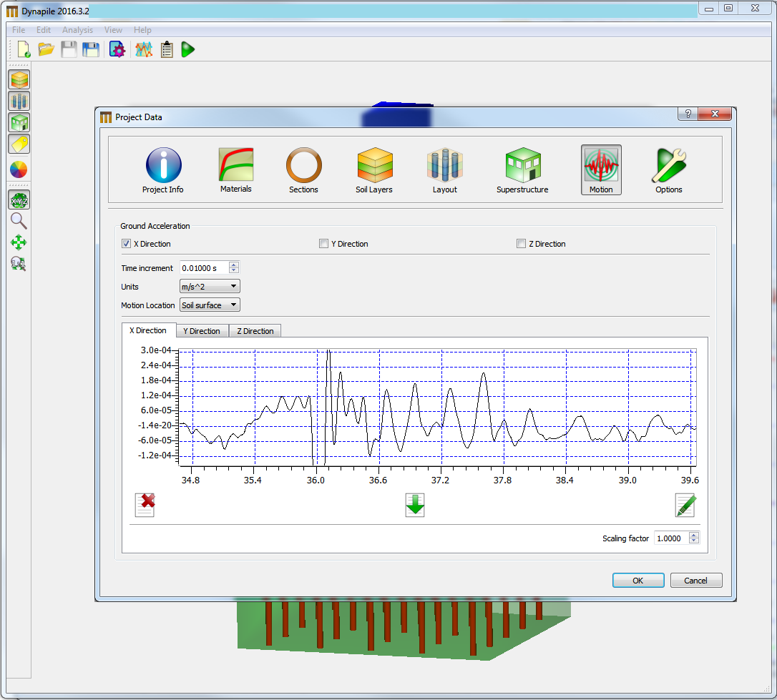Viewport: 777px width, 700px height.
Task: Click Cancel in the Project Data dialog
Action: point(695,580)
